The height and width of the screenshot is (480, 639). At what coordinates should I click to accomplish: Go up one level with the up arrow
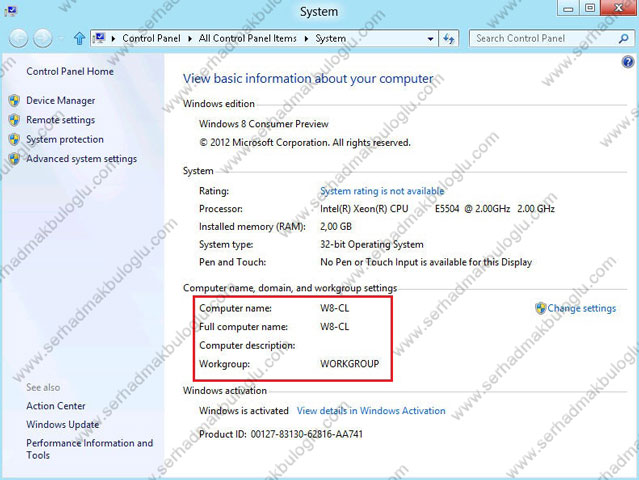[x=79, y=39]
